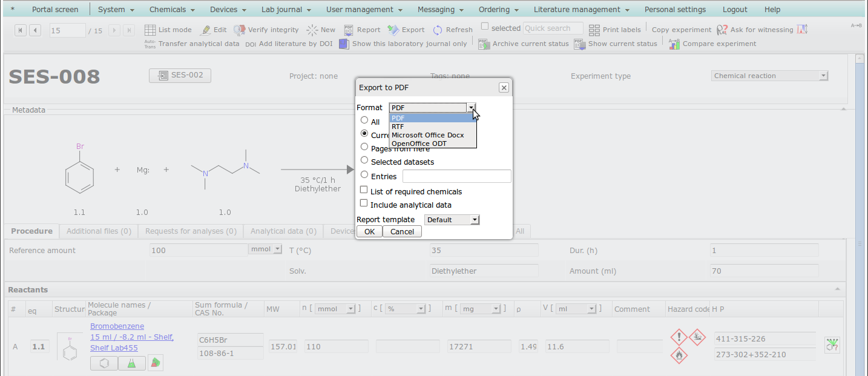Screen dimensions: 868x376
Task: Click the Compare experiment icon
Action: click(x=674, y=44)
